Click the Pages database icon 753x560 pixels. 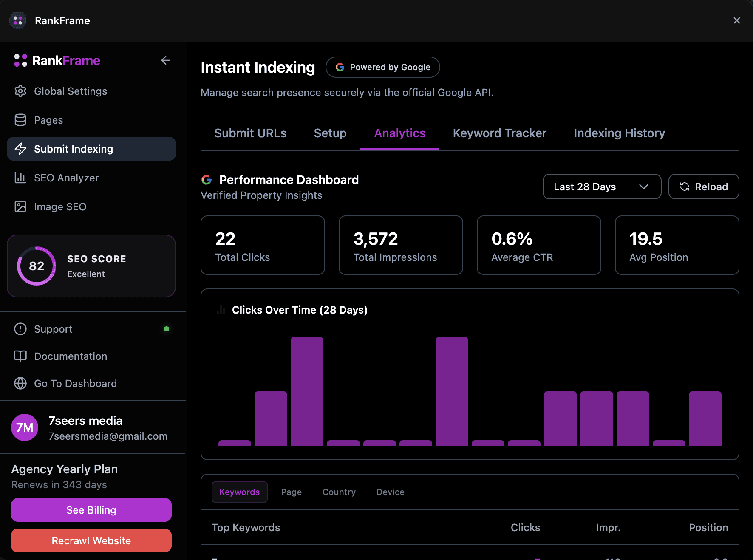[x=20, y=120]
